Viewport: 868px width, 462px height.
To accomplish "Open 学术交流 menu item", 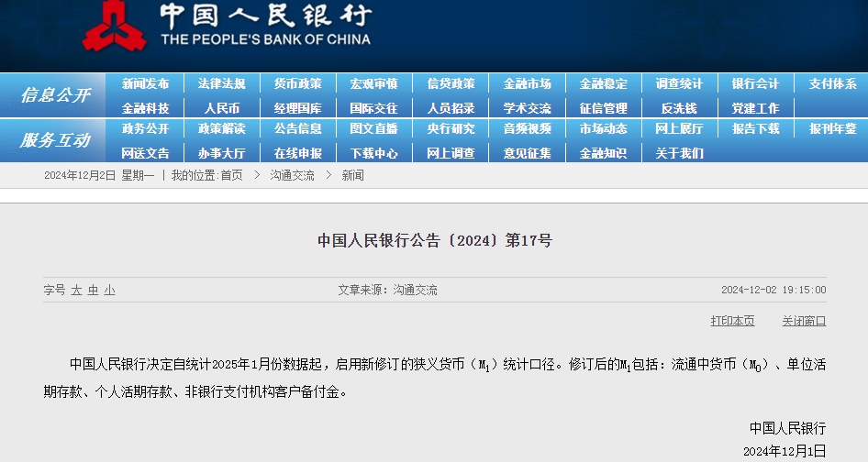I will [527, 108].
